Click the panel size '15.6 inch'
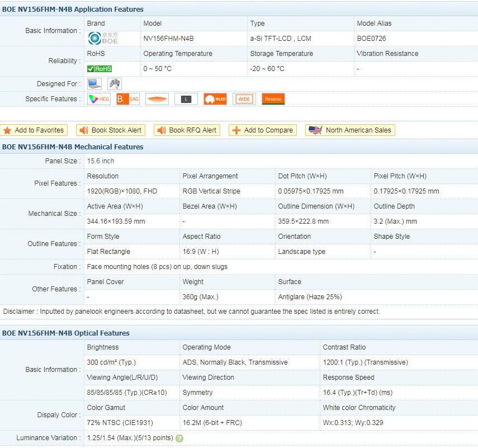This screenshot has width=478, height=448. [101, 161]
